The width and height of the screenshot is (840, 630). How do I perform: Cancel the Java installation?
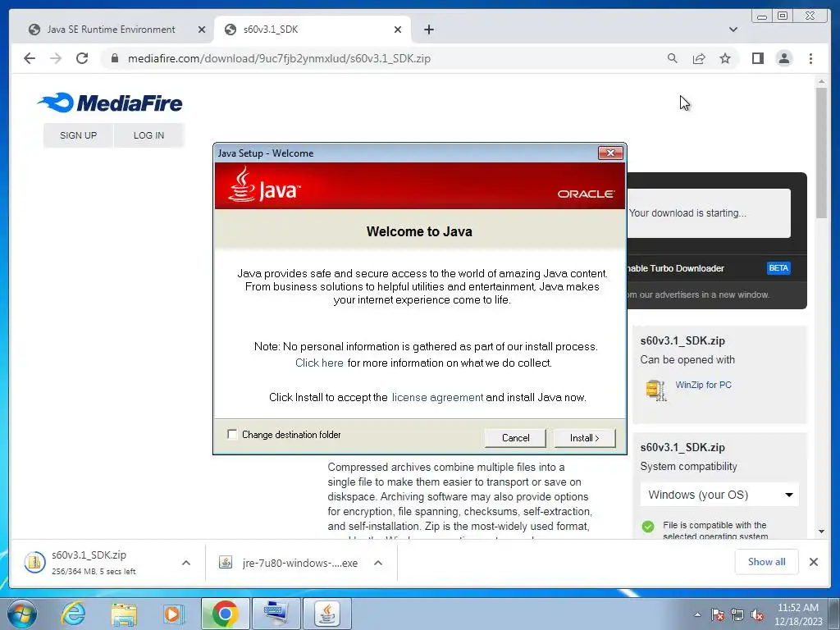515,438
